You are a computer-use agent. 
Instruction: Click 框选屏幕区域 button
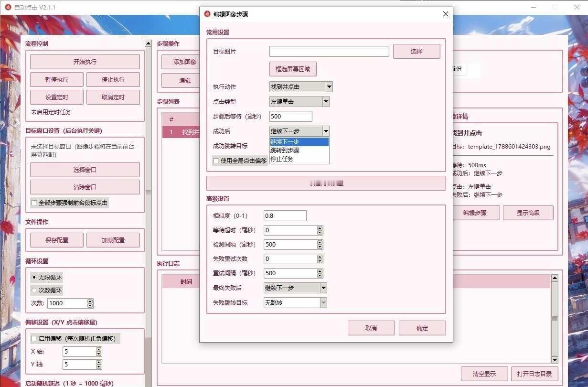(x=293, y=69)
